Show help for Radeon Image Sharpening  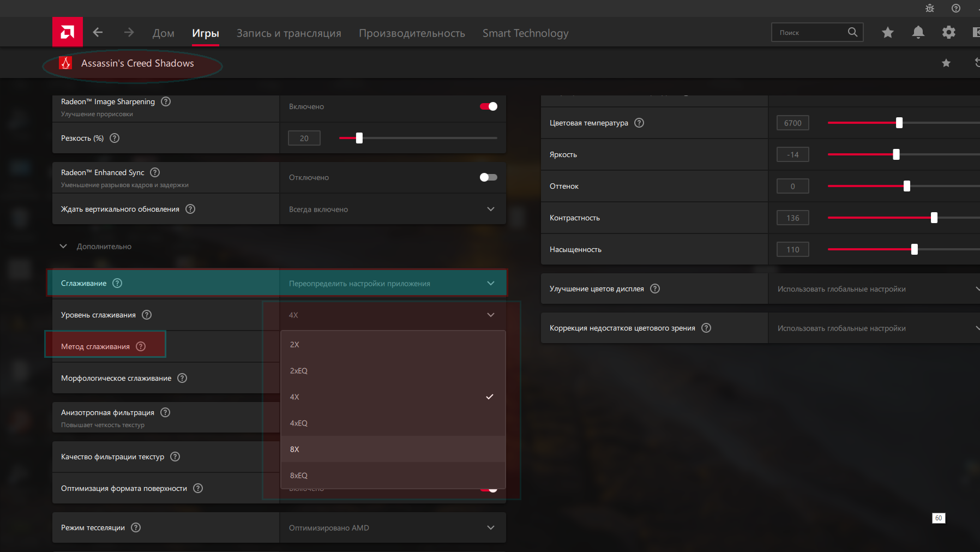(166, 101)
